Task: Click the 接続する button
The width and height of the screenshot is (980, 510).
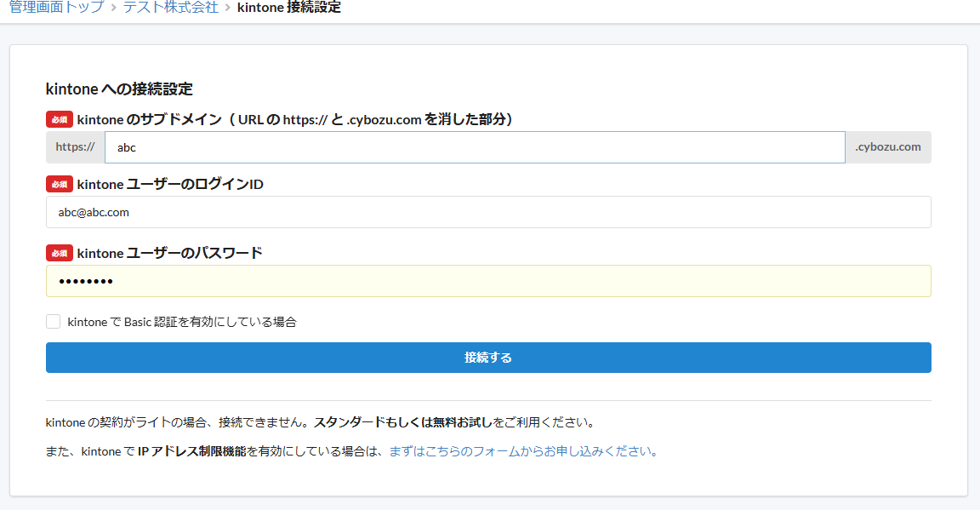Action: coord(488,358)
